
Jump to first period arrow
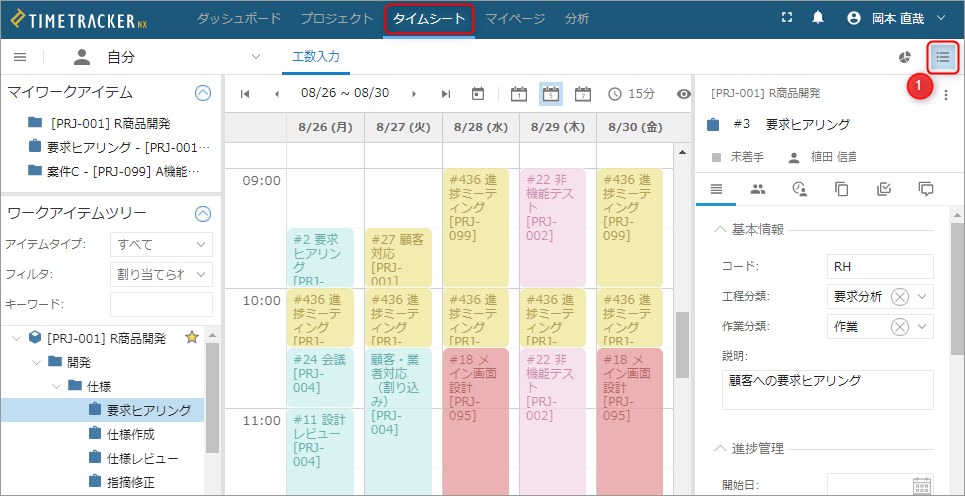pyautogui.click(x=245, y=94)
